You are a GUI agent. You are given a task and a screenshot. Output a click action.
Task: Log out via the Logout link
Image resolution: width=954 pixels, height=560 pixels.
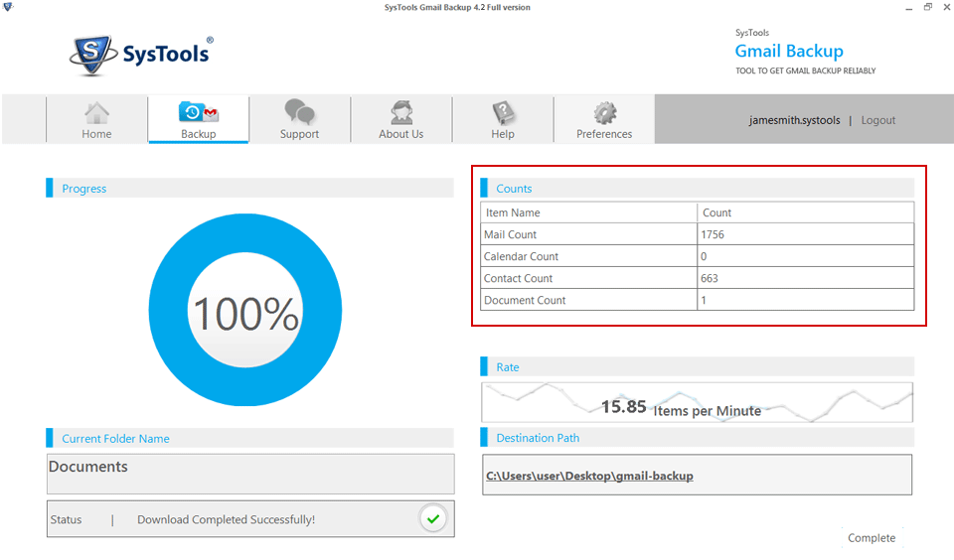(877, 120)
